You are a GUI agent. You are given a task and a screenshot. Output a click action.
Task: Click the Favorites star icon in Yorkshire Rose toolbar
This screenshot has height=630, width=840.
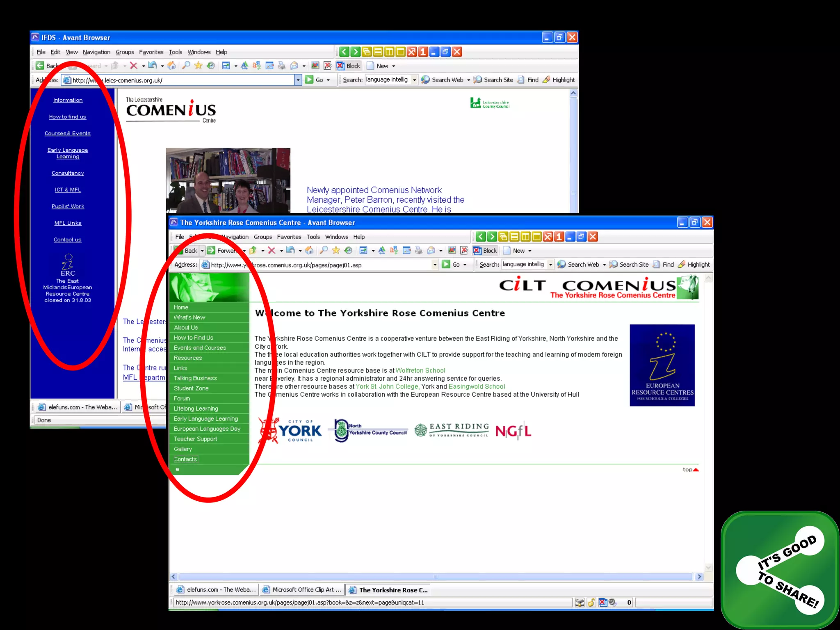pos(336,251)
